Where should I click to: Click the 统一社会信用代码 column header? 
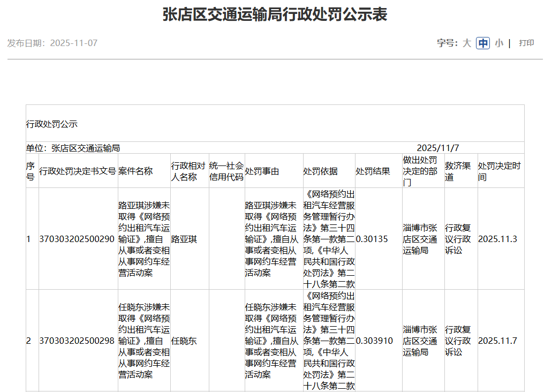click(x=226, y=171)
